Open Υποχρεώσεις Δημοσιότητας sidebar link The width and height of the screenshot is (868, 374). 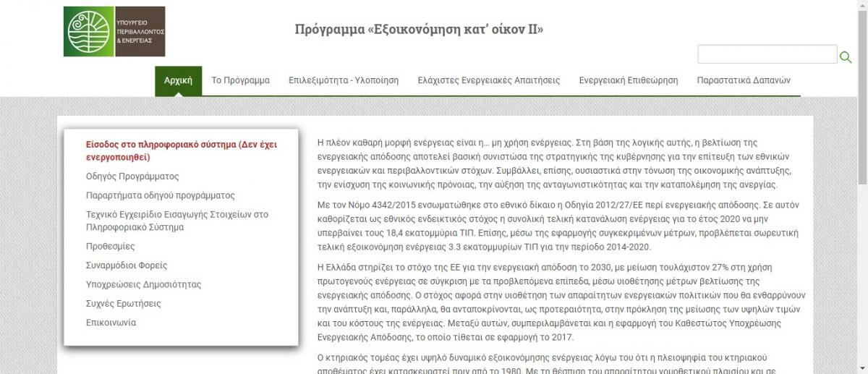[x=143, y=284]
